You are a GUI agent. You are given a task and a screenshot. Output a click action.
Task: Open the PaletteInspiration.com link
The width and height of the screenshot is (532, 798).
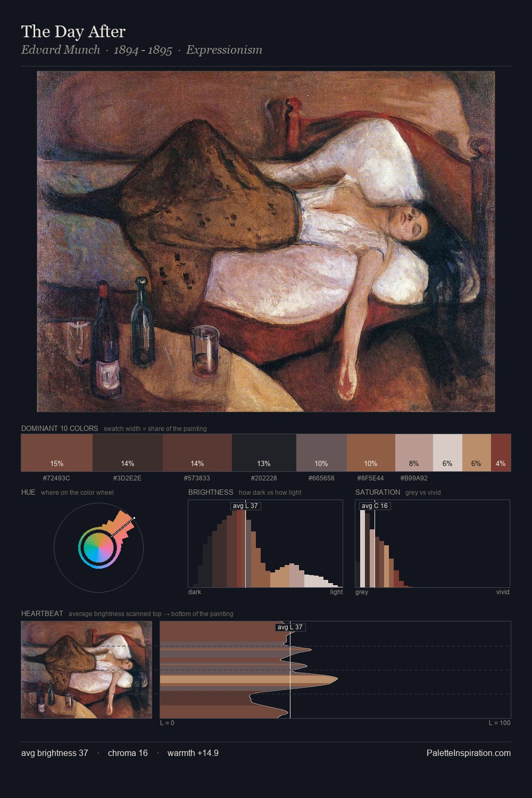click(x=469, y=753)
